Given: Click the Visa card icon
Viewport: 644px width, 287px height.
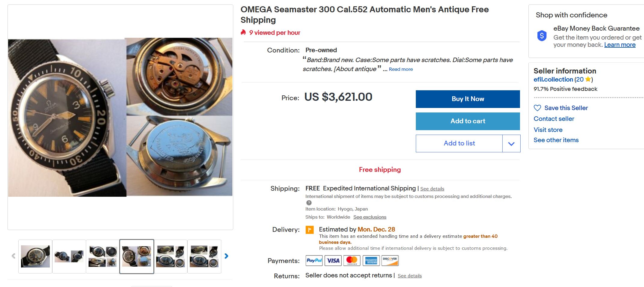Looking at the screenshot, I should [333, 261].
